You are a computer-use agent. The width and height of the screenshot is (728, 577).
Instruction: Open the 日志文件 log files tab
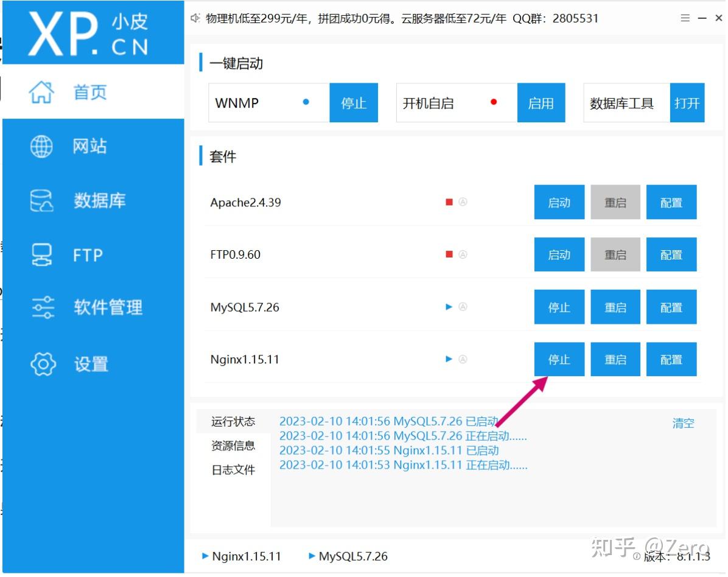click(x=233, y=469)
